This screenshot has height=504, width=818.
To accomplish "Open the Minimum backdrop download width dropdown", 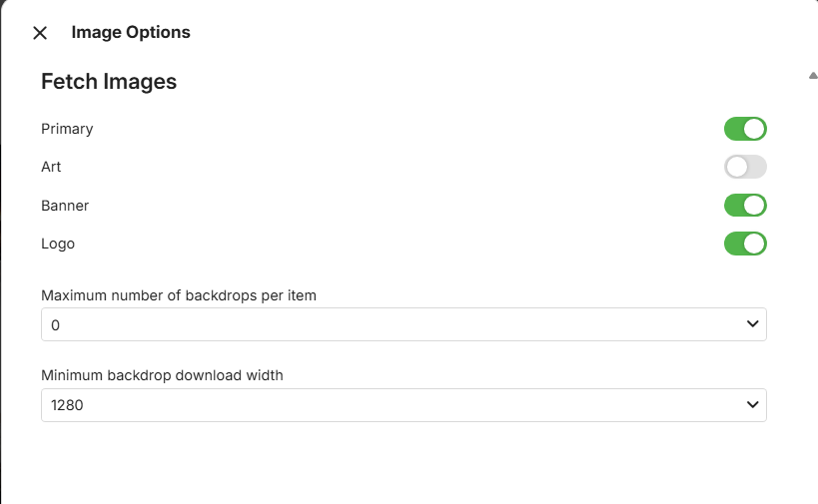I will [x=404, y=405].
